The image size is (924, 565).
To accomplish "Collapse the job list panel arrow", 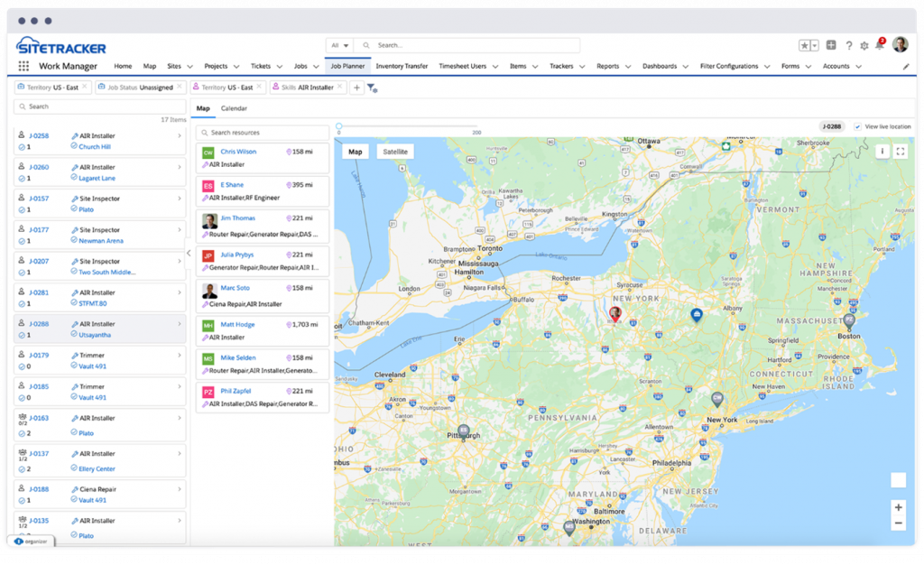I will pos(189,254).
